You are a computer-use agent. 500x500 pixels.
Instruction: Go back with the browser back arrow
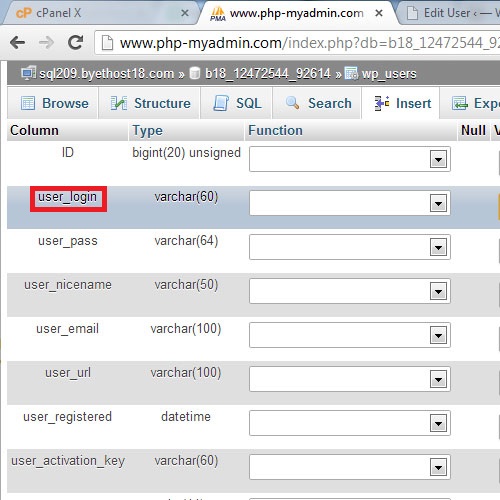point(17,43)
